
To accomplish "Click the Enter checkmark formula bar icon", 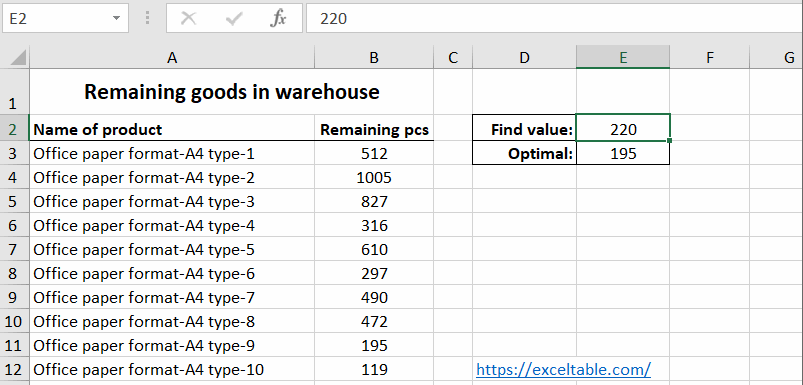I will click(234, 19).
